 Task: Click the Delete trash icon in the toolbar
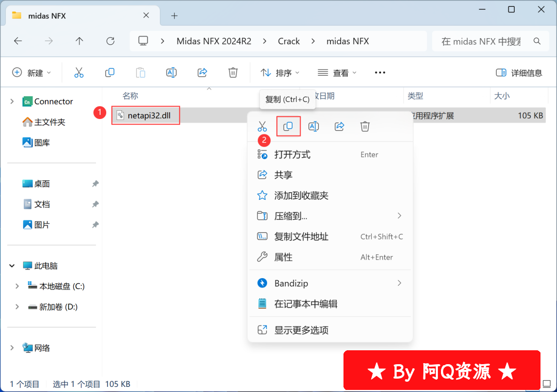click(233, 73)
